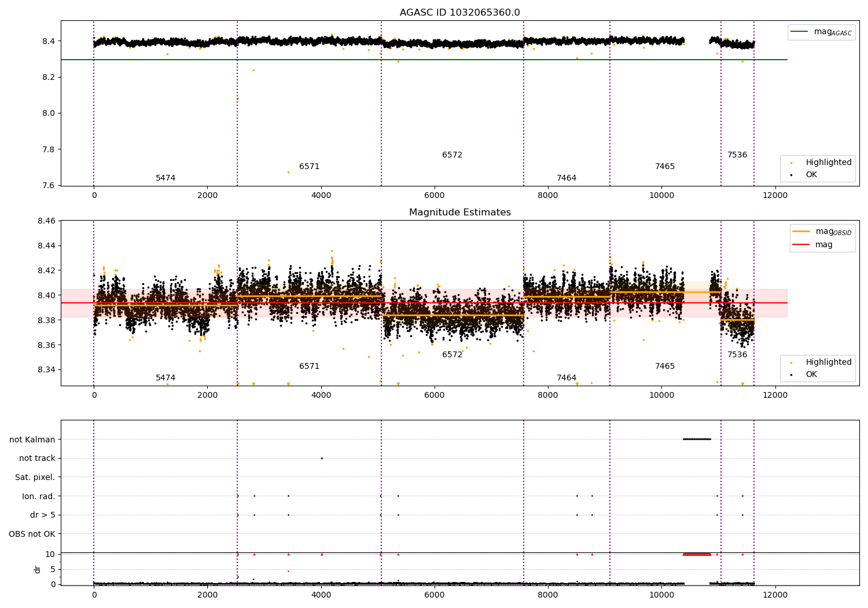Click OBSID label '7536' in the top plot
Screen dimensions: 868x608
(x=737, y=155)
